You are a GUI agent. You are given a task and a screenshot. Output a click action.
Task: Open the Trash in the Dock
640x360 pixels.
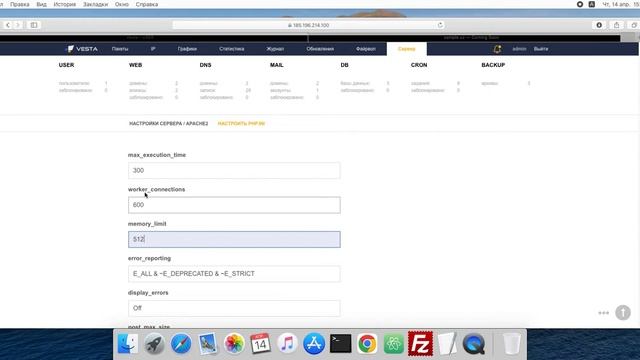511,344
